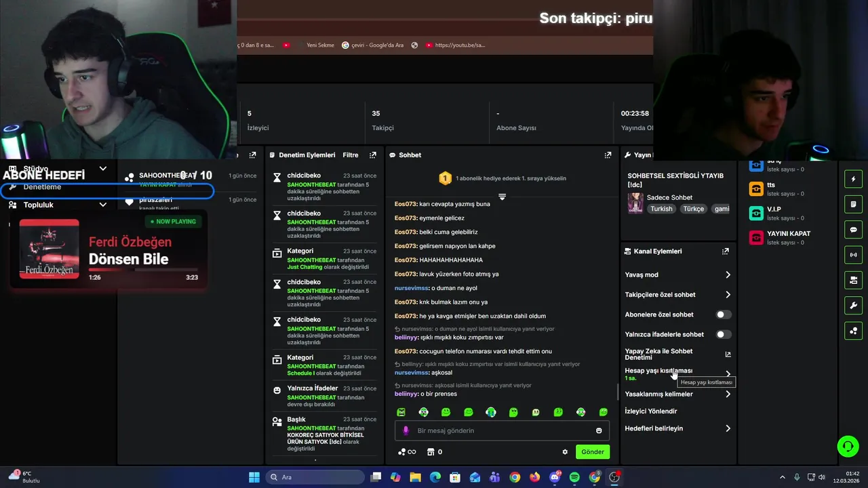Click the chat panel vertical scrollbar
Screen dimensions: 868x488
click(x=617, y=392)
